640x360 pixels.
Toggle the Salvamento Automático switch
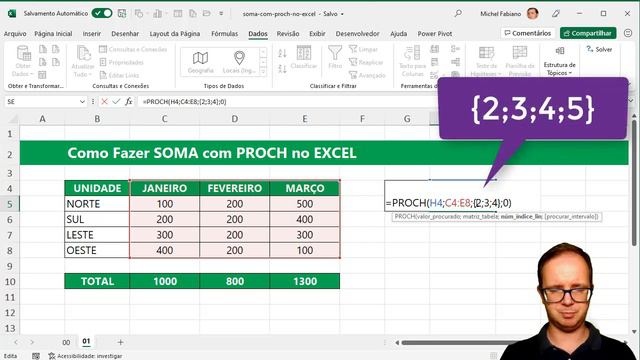(102, 13)
